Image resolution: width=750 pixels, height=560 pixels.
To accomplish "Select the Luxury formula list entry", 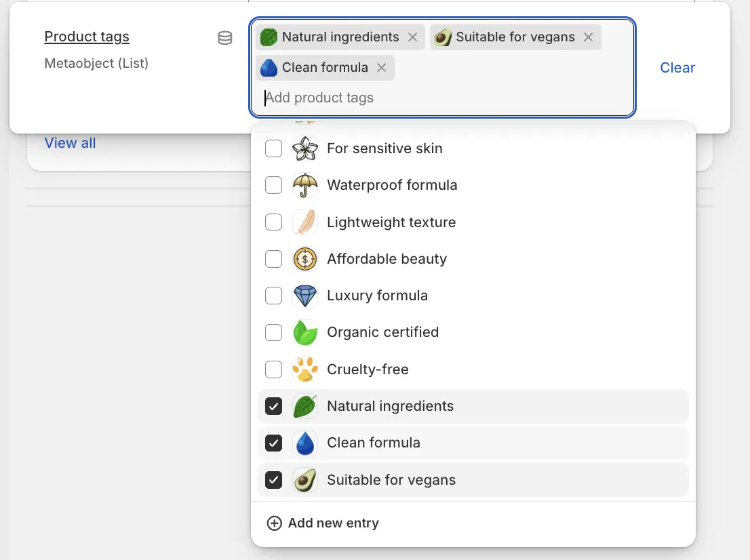I will tap(377, 296).
